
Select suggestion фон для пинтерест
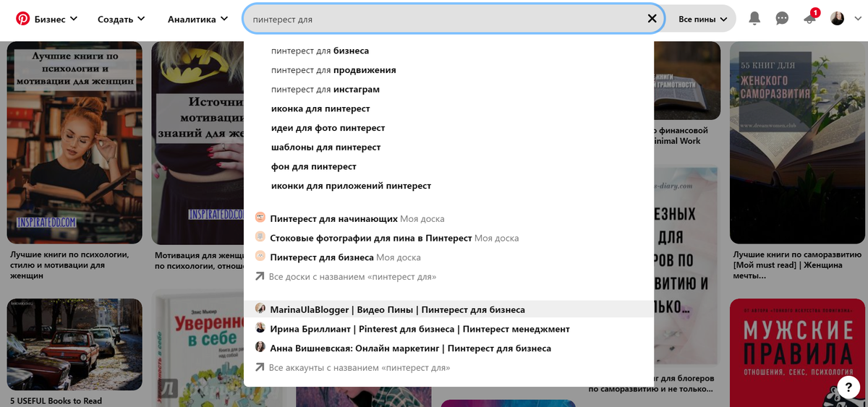coord(314,167)
